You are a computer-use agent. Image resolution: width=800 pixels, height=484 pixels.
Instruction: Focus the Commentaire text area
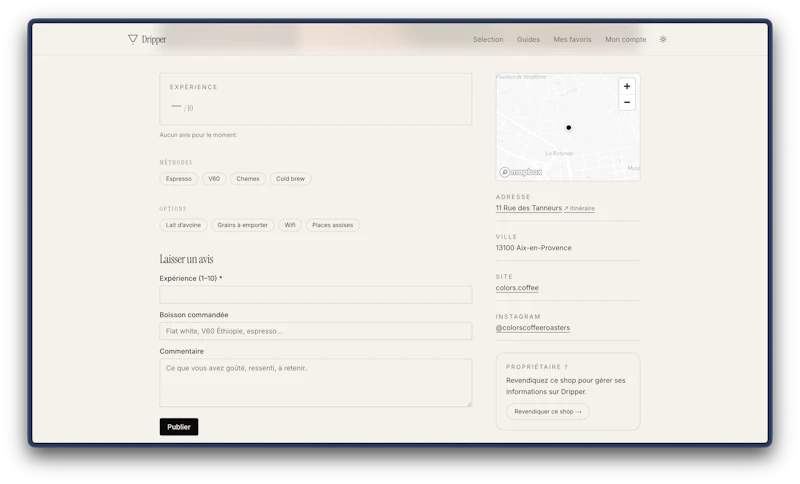pos(315,383)
